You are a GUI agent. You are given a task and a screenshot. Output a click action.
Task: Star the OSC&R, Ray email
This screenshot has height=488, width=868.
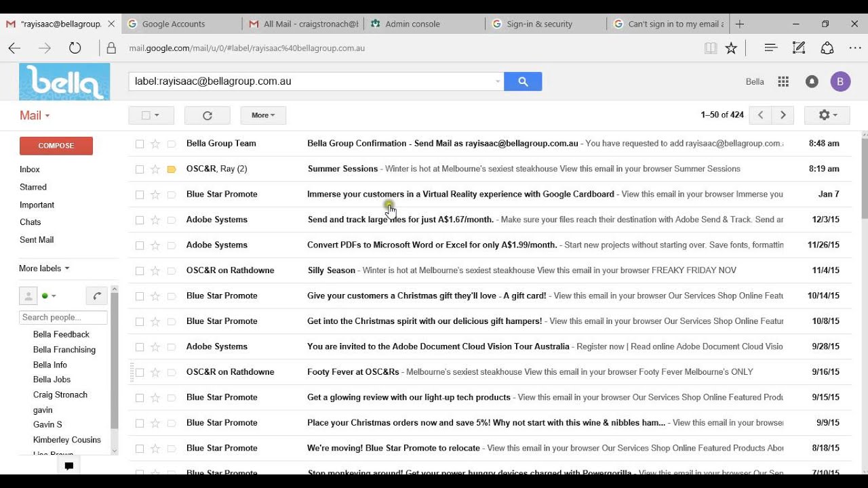(155, 169)
